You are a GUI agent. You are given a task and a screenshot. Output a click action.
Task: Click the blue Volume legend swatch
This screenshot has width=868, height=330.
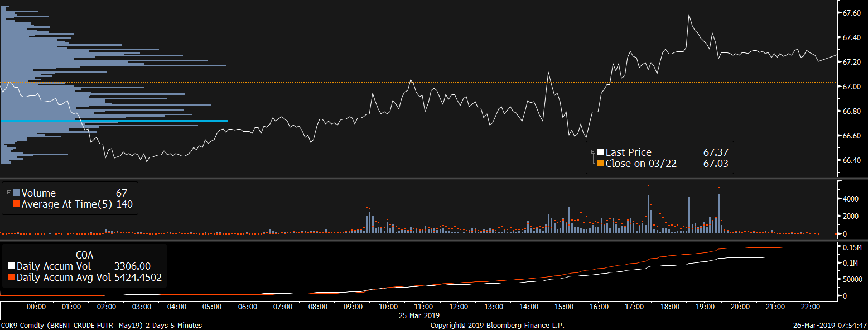16,193
